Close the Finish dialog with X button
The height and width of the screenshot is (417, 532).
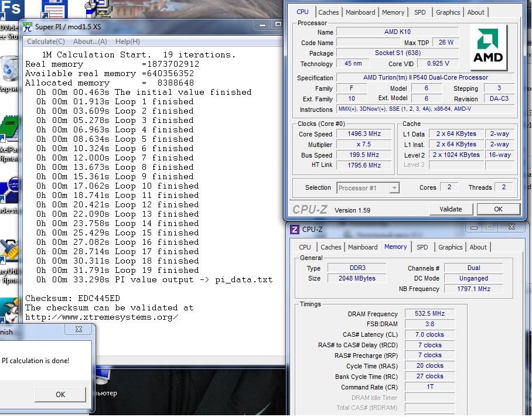[x=79, y=329]
